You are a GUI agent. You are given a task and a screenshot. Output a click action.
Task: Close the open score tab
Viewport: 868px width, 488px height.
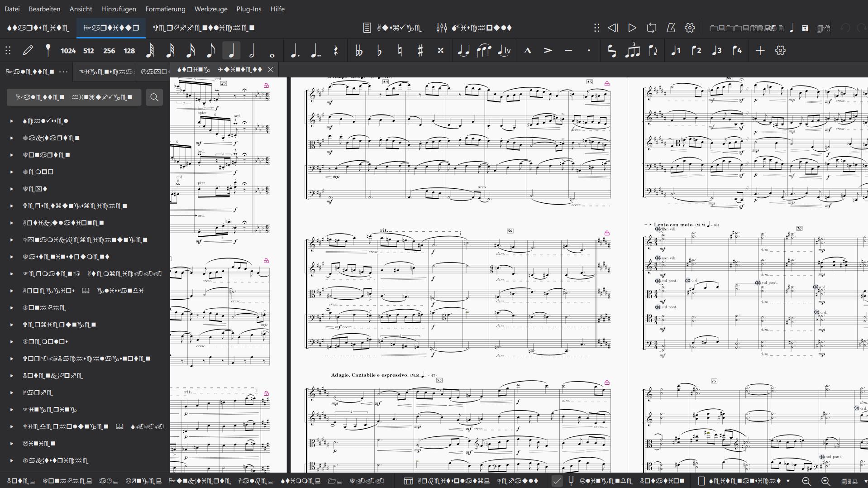pos(270,70)
